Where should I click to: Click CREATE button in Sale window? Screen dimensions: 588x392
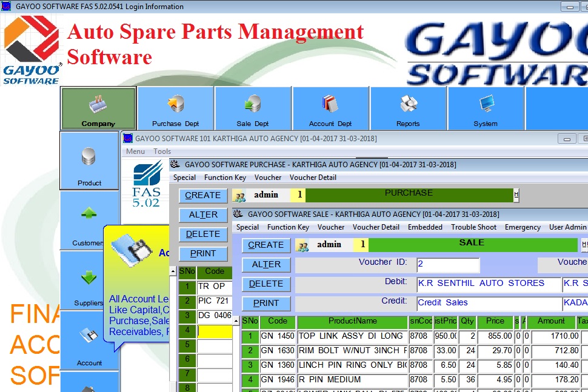[x=266, y=245]
